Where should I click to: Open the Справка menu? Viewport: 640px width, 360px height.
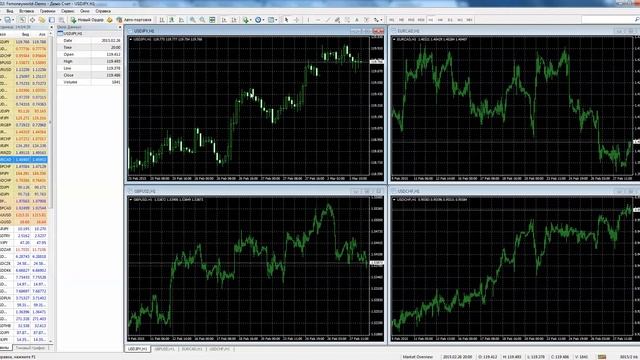103,11
